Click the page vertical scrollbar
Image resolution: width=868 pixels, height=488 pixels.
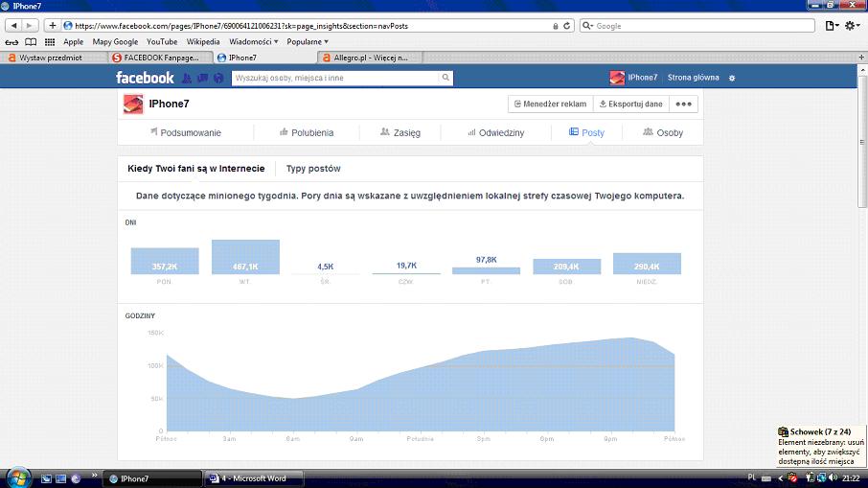862,142
